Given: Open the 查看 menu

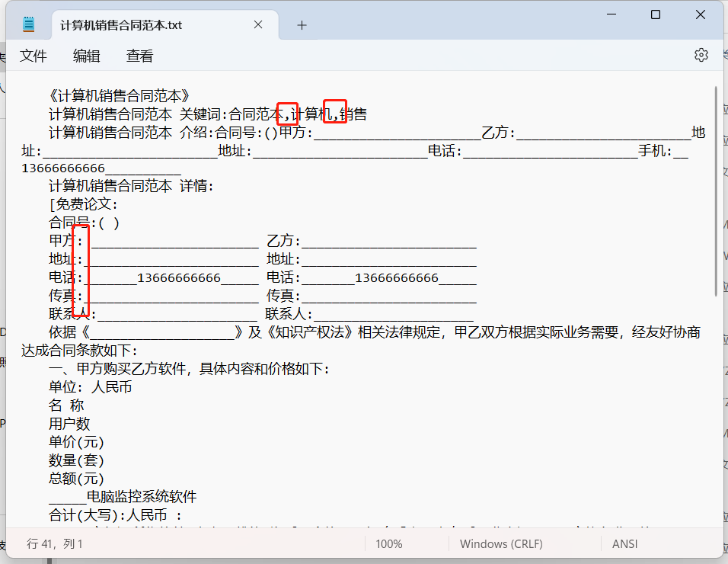Looking at the screenshot, I should click(x=140, y=56).
